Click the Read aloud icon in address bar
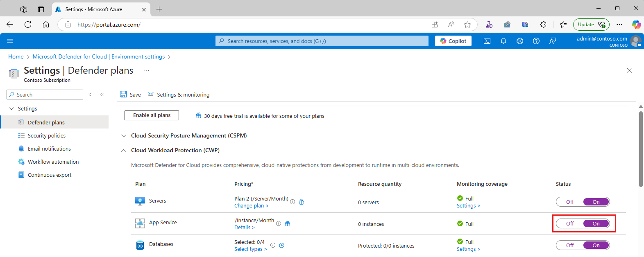 point(451,25)
